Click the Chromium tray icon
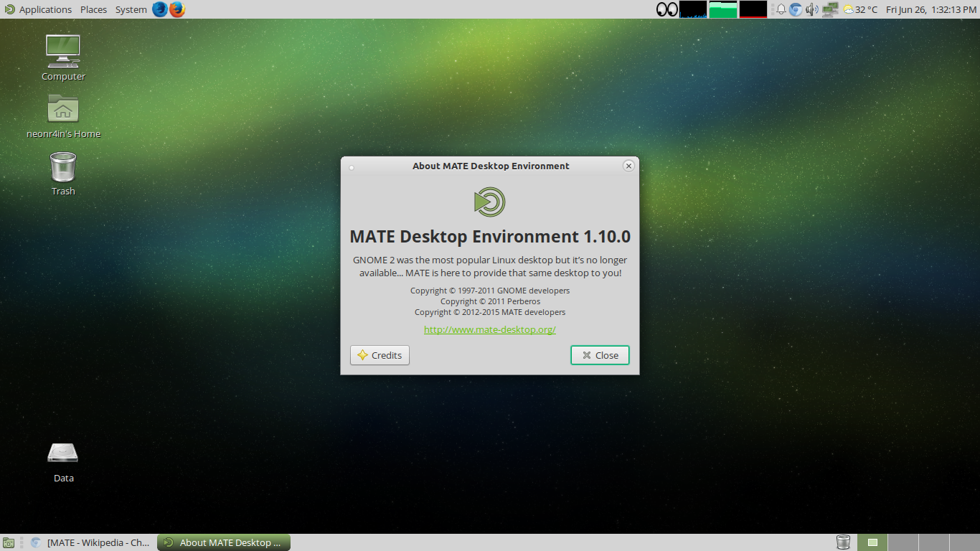980x551 pixels. (796, 9)
